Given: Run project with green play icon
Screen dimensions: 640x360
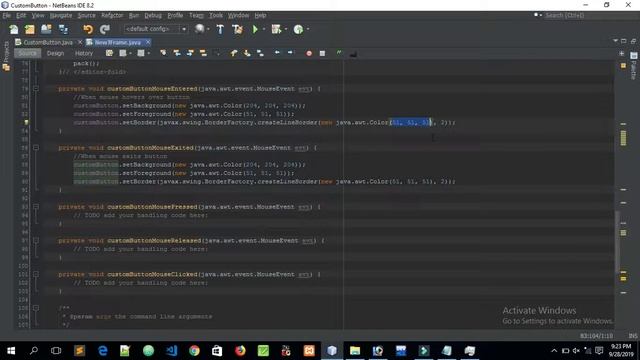Looking at the screenshot, I should [255, 29].
